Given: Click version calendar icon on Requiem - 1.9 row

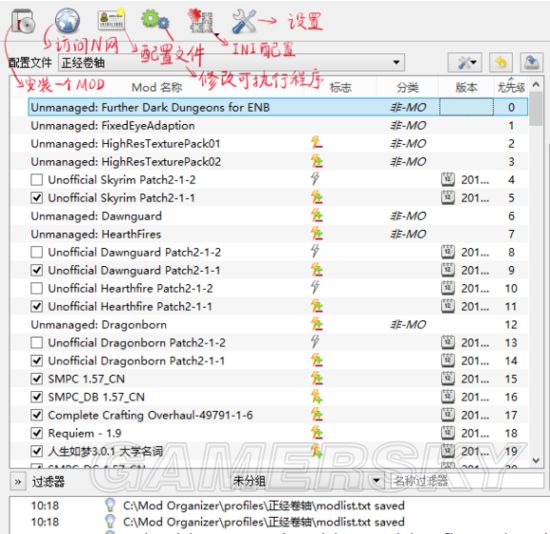Looking at the screenshot, I should 448,433.
